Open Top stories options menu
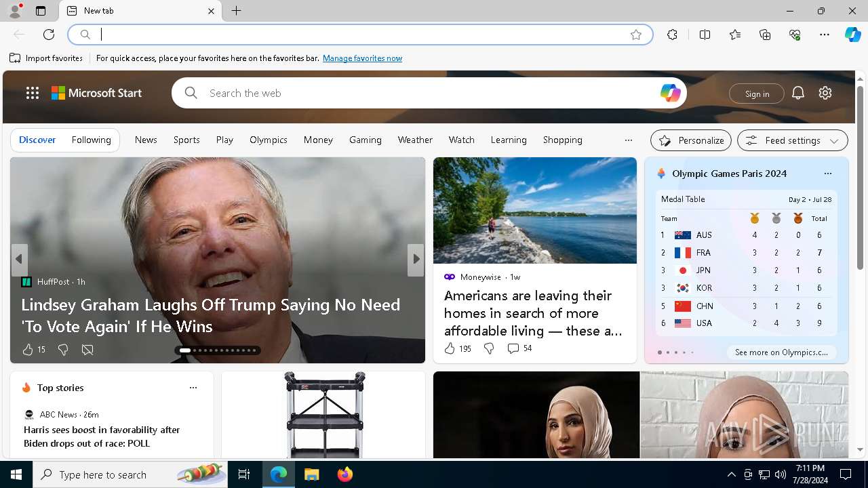Screen dimensions: 868x488 click(193, 388)
